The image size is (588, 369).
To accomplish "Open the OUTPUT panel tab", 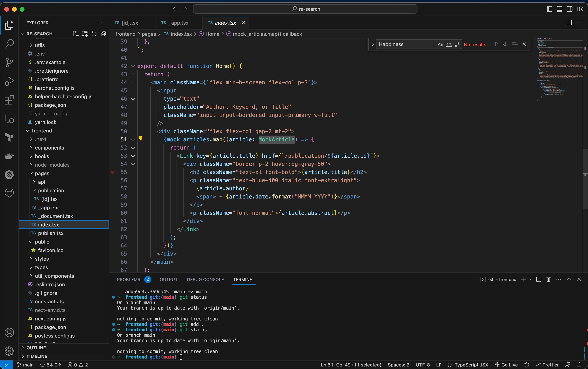I will pos(169,279).
